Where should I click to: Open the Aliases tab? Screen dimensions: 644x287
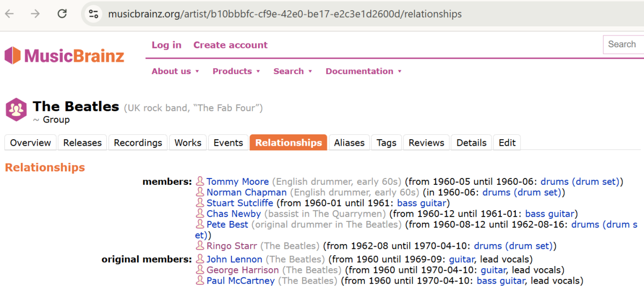click(349, 142)
